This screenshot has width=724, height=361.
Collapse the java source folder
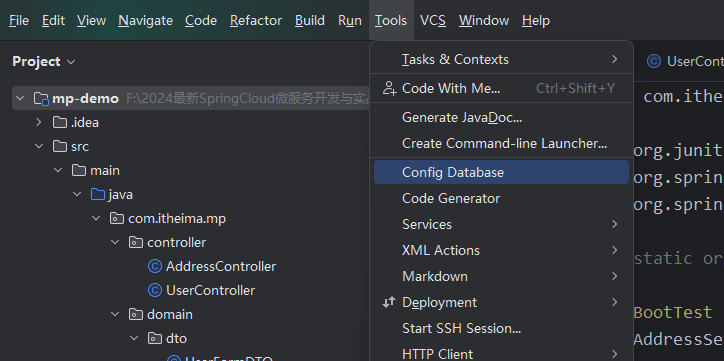[x=77, y=194]
